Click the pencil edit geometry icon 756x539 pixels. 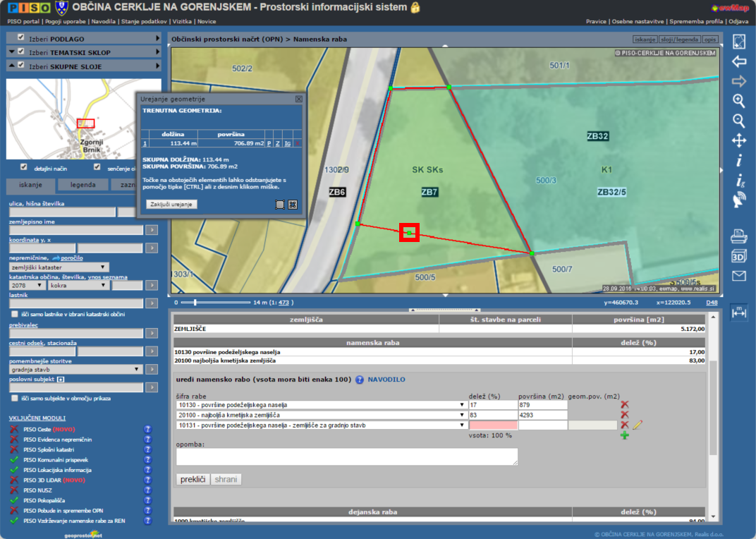pyautogui.click(x=638, y=425)
